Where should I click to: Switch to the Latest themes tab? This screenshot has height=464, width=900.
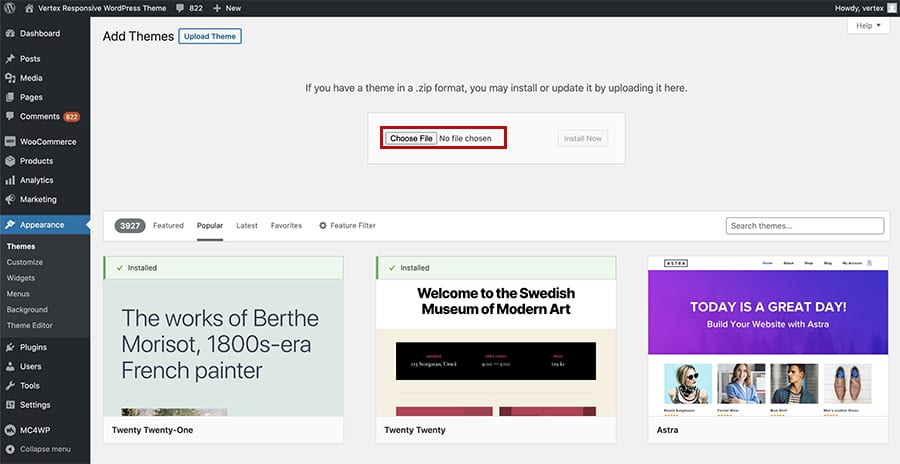pyautogui.click(x=247, y=226)
